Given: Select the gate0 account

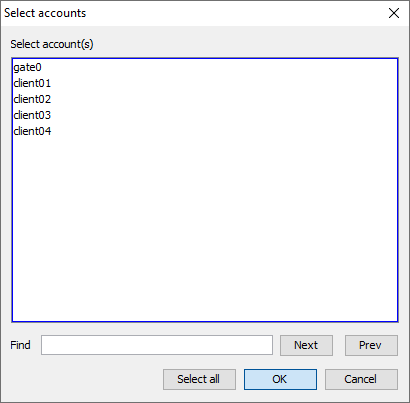Looking at the screenshot, I should [27, 67].
